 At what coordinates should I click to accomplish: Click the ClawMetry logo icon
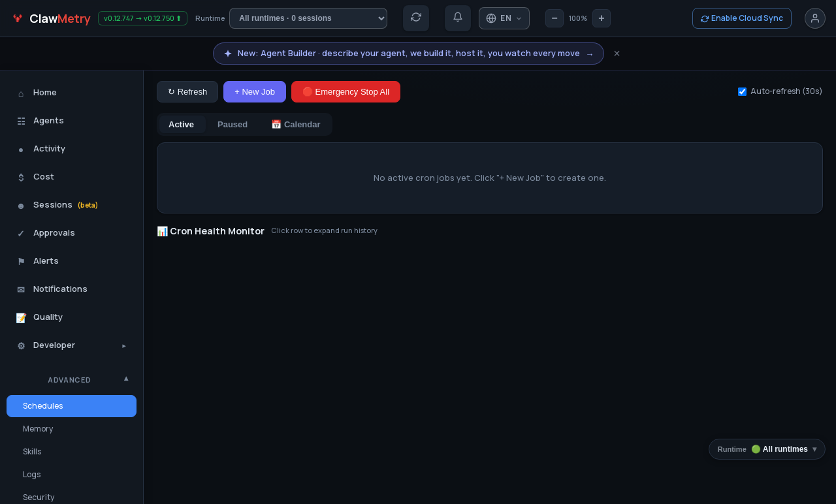coord(18,18)
